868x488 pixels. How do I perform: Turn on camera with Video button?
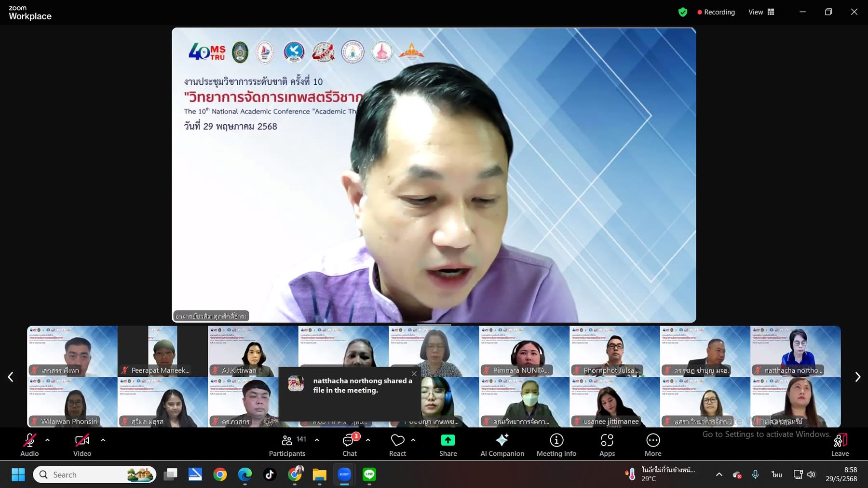[x=82, y=445]
